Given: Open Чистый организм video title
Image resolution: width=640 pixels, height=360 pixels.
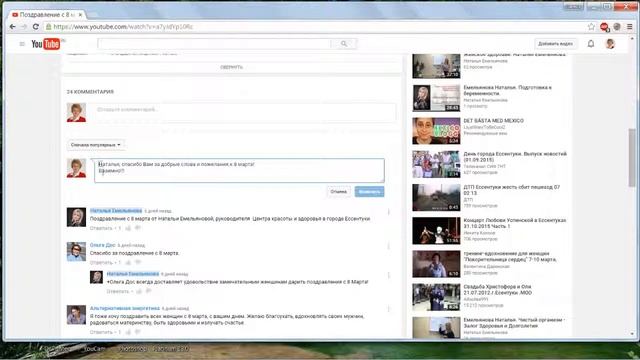Looking at the screenshot, I should (x=513, y=323).
